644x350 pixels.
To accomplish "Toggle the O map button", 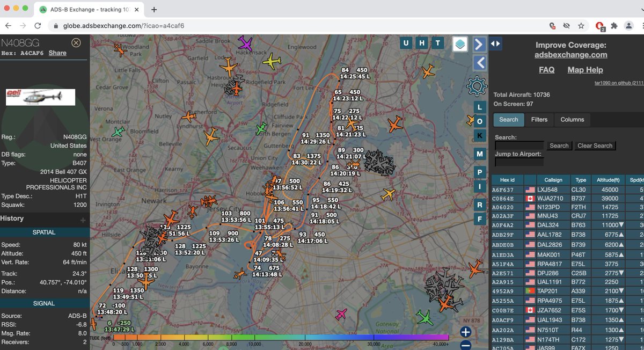I will 480,122.
